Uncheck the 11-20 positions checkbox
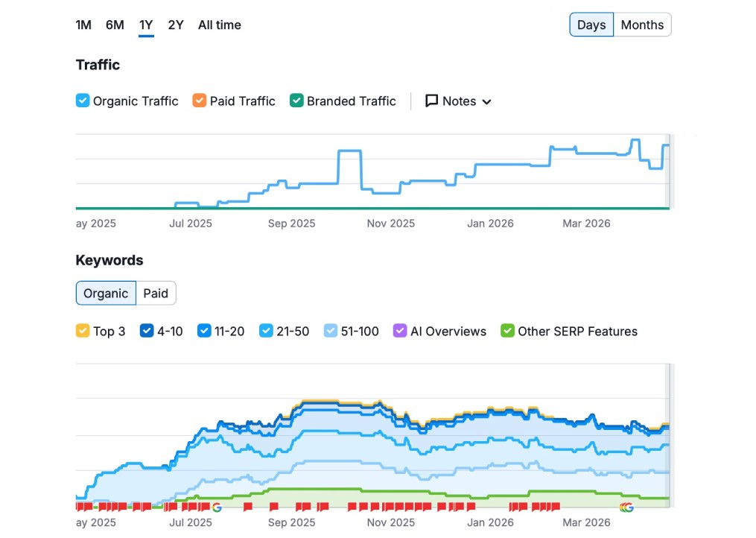 point(204,332)
